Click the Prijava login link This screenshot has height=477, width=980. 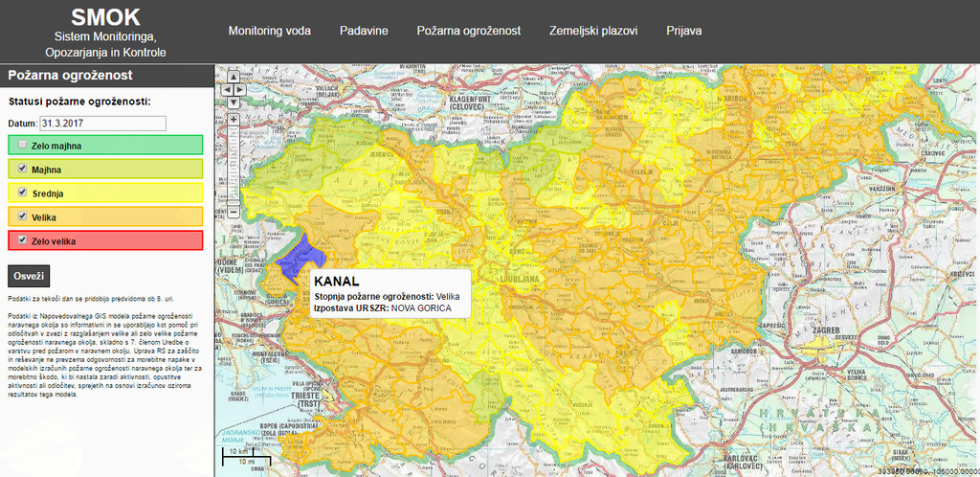coord(684,31)
